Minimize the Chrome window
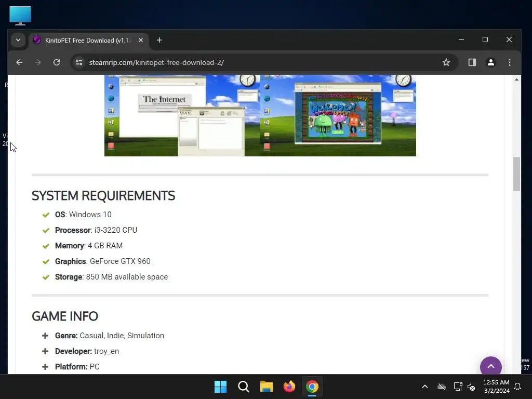Screen dimensions: 532x399 [461, 39]
